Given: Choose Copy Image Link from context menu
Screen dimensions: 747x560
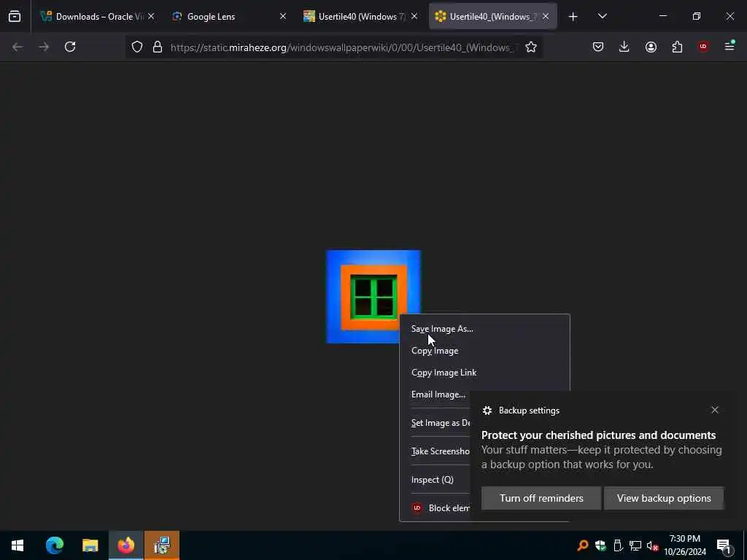Looking at the screenshot, I should [484, 373].
